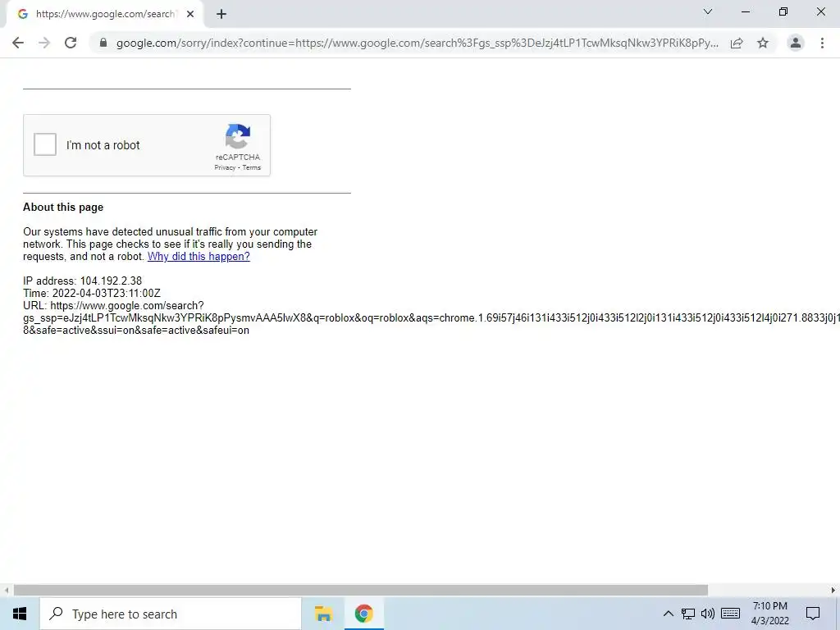Viewport: 840px width, 630px height.
Task: Reload the page with the refresh icon
Action: [71, 43]
